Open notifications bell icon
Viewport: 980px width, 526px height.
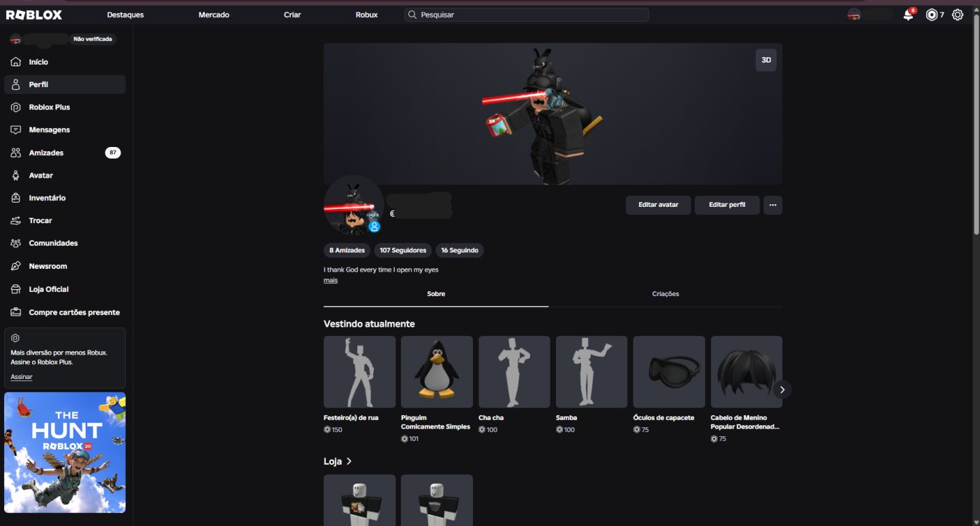point(908,14)
